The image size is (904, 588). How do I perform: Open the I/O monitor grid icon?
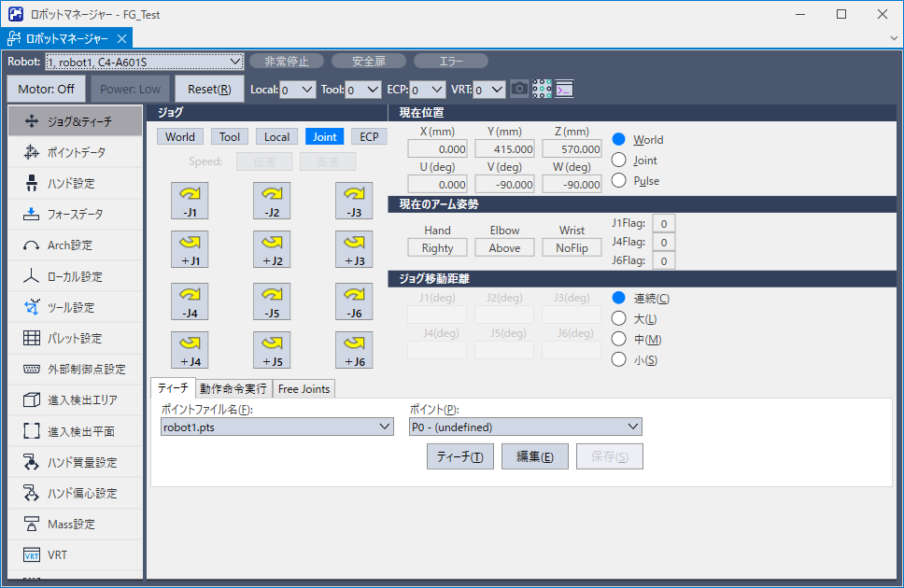point(542,87)
